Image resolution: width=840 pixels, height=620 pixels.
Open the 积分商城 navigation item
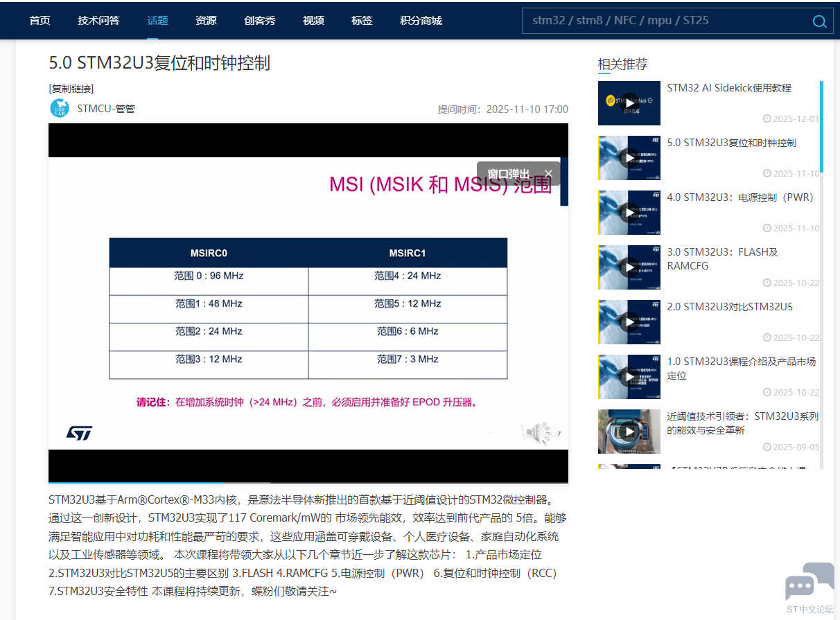click(421, 20)
